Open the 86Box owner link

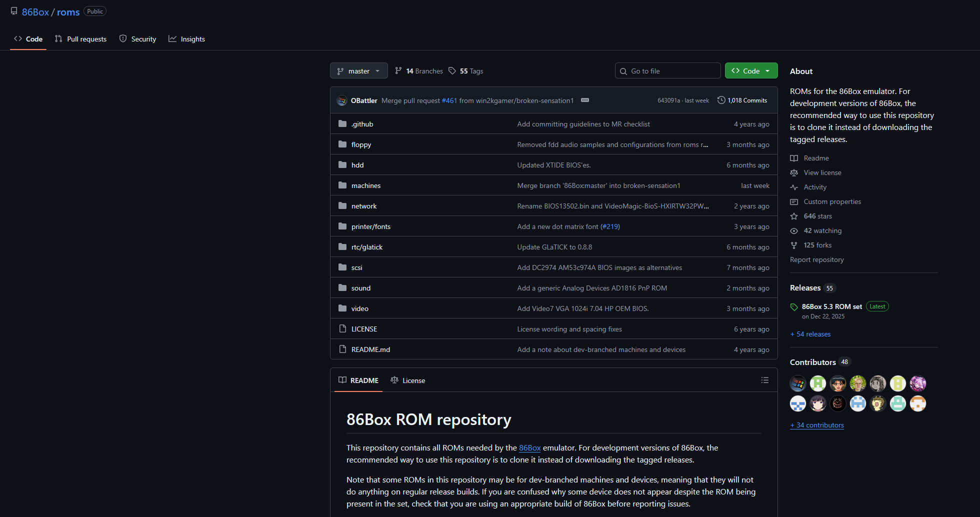coord(35,12)
